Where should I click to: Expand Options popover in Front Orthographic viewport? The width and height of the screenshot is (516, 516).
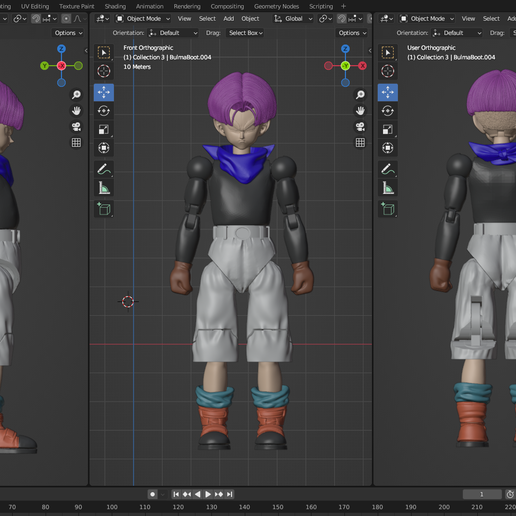click(352, 33)
